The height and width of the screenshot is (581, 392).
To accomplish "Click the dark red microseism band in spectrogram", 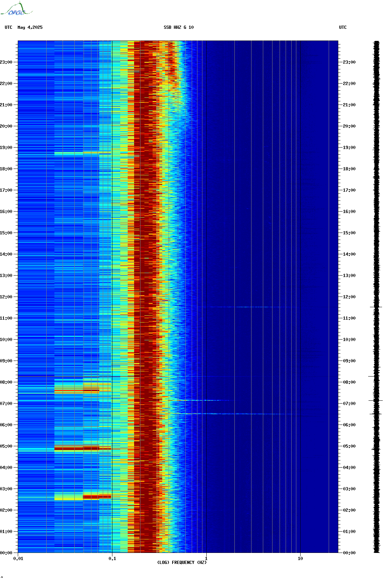I will [146, 297].
